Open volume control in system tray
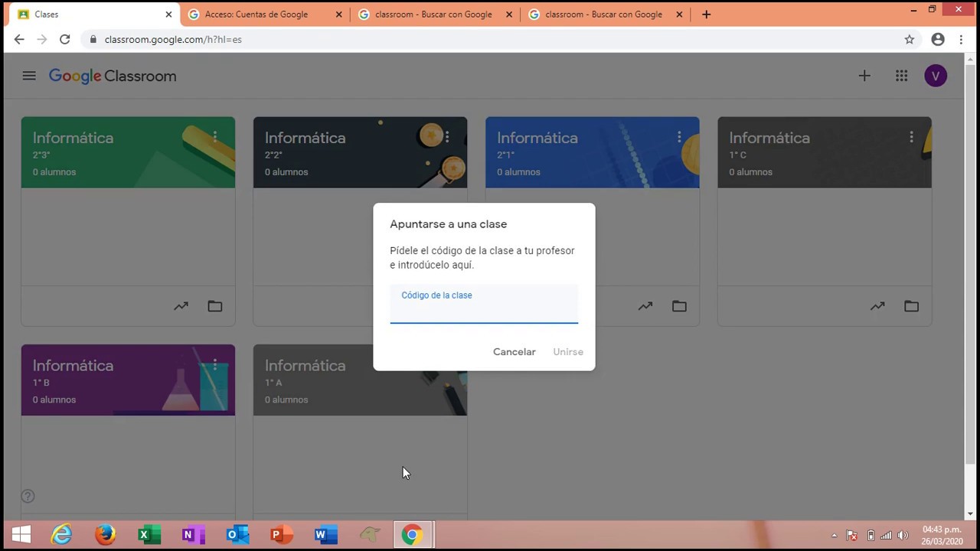 pos(903,536)
